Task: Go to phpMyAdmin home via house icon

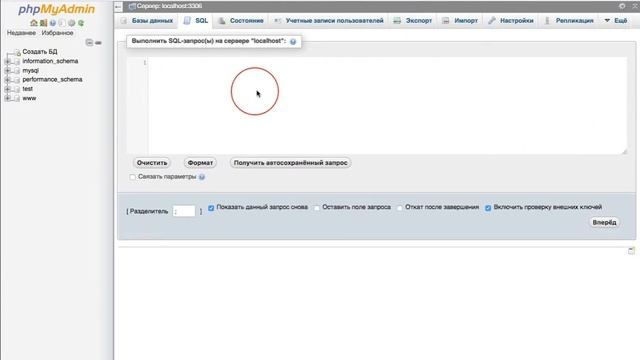Action: tap(33, 23)
